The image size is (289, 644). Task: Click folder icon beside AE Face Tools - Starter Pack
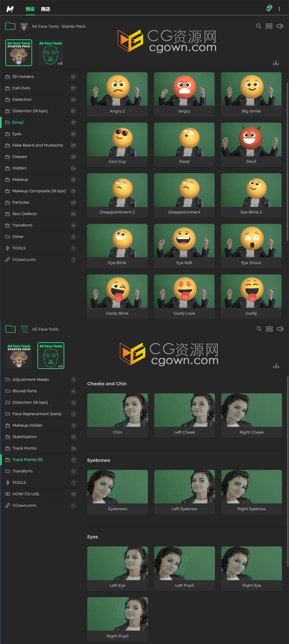(x=10, y=26)
